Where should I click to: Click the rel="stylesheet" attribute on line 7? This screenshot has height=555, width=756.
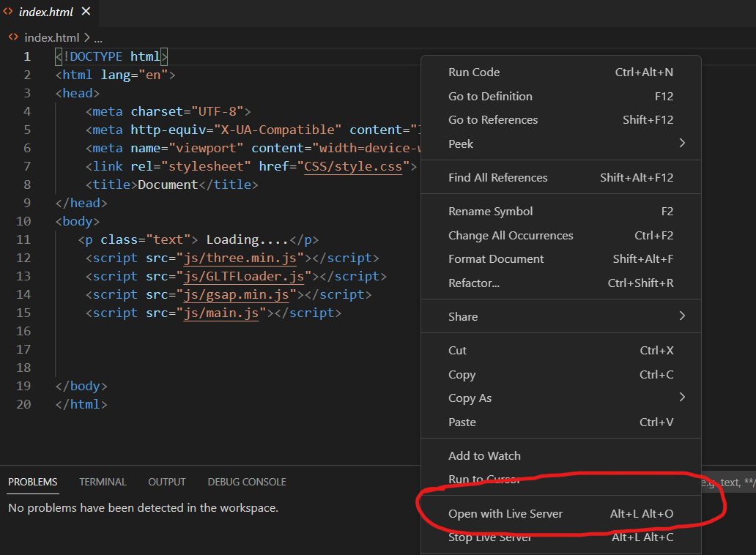coord(191,167)
